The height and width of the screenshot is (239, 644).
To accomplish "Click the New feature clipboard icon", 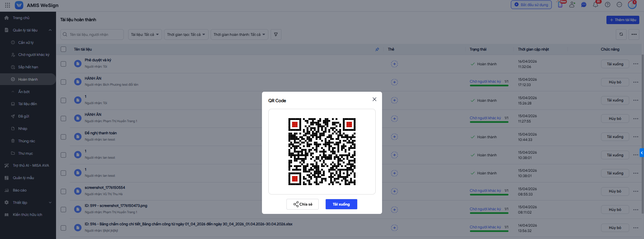I will pos(560,5).
